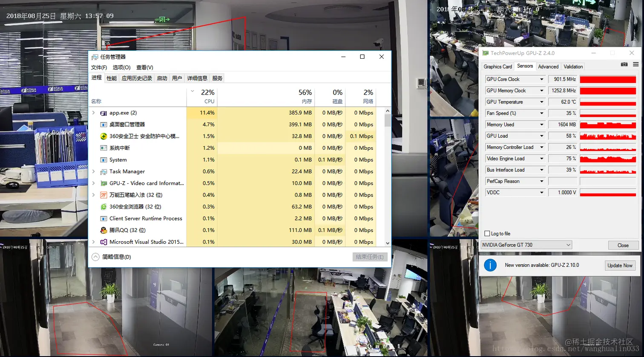Click the blue info icon in GPU-Z
The height and width of the screenshot is (357, 644).
click(x=490, y=265)
